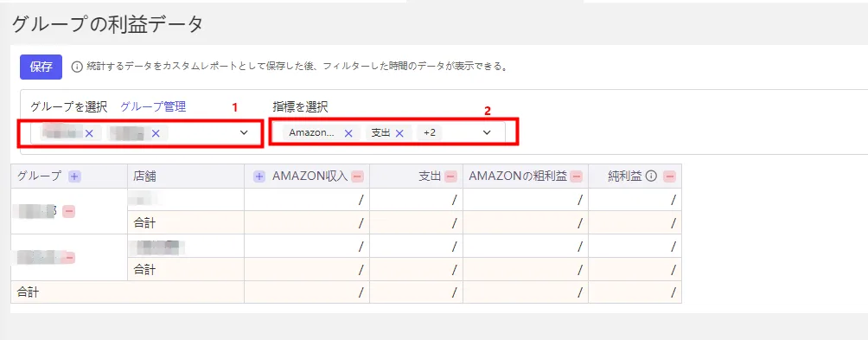Remove second group row via minus icon

coord(70,258)
